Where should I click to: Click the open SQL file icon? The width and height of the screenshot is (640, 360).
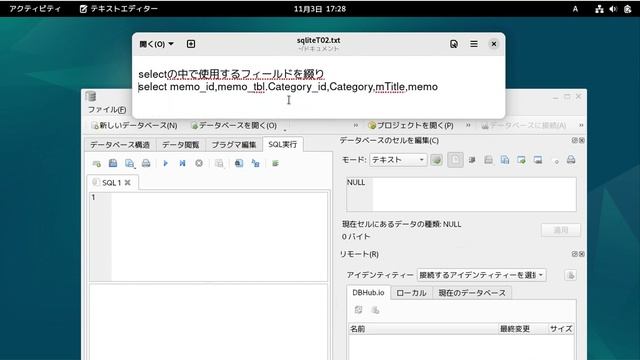tap(113, 164)
